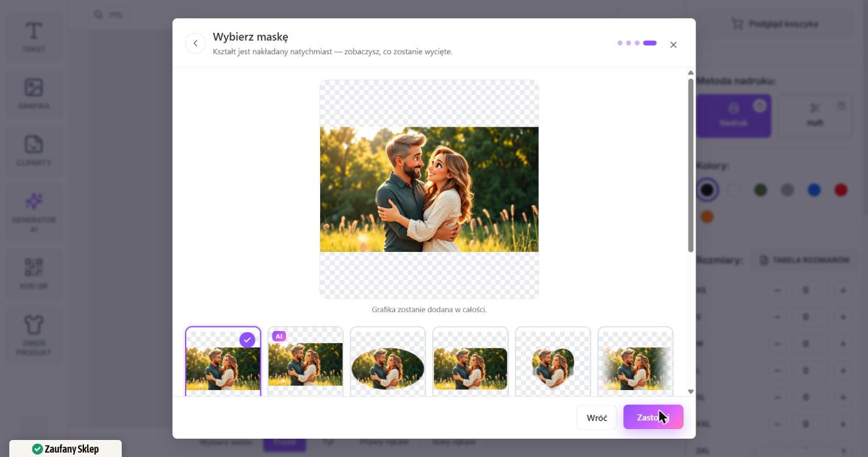
Task: Pick the blue color swatch
Action: coord(814,190)
